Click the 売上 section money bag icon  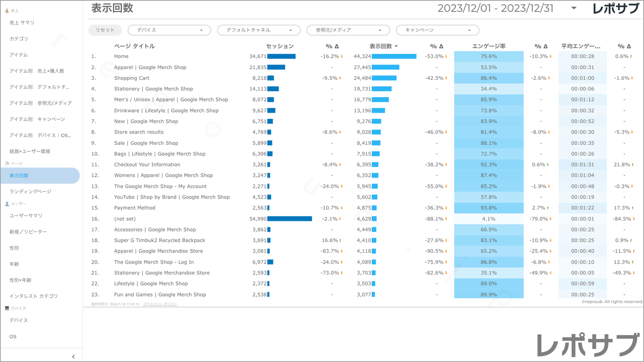[7, 10]
